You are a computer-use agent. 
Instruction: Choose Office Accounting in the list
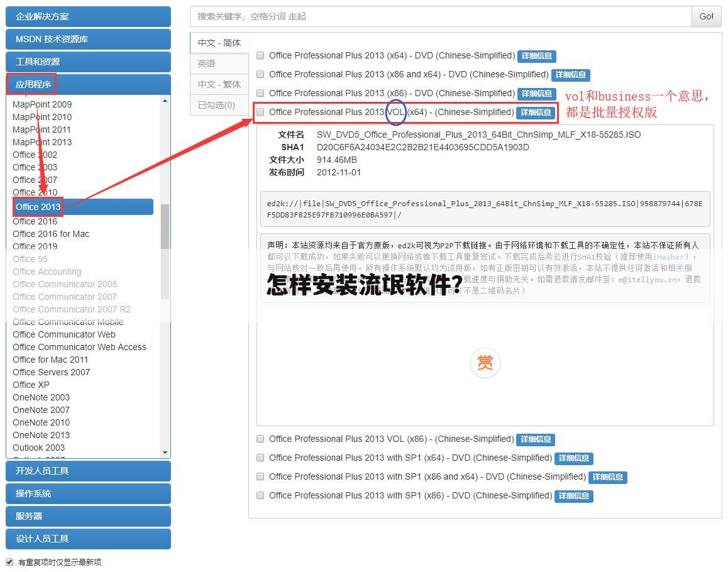[47, 272]
